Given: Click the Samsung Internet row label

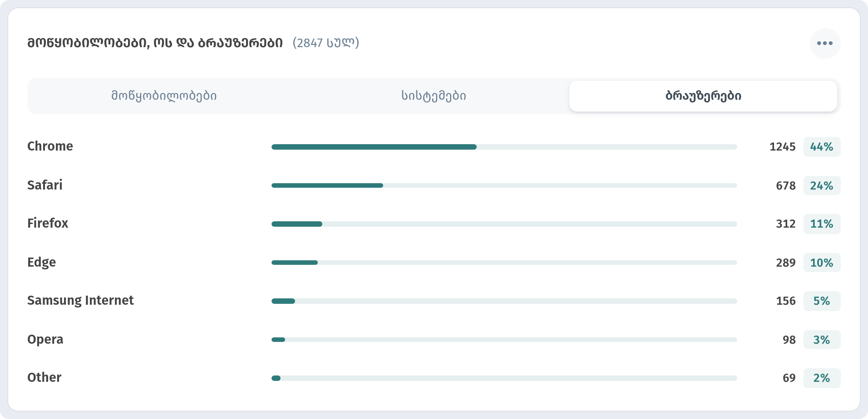Looking at the screenshot, I should tap(80, 301).
